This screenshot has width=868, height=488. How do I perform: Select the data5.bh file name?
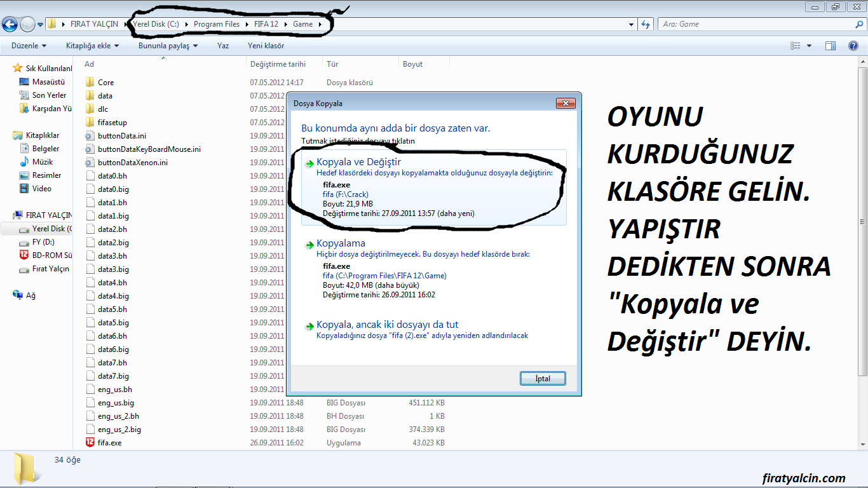pos(112,309)
